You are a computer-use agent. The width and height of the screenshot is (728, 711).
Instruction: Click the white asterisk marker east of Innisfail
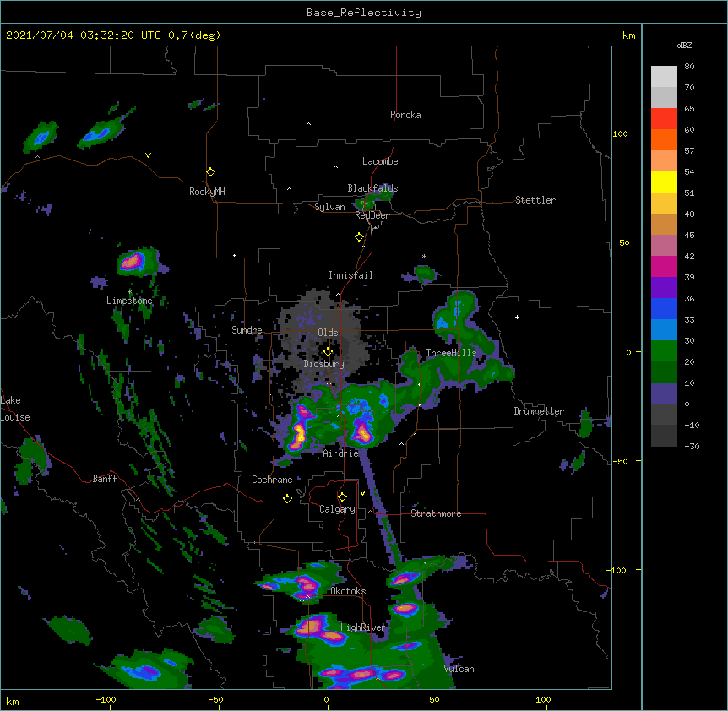(x=424, y=257)
